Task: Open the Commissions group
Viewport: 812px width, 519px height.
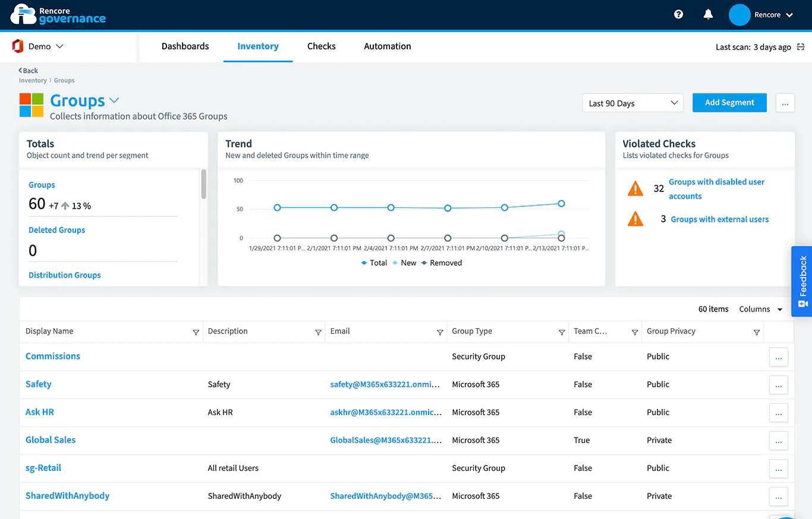Action: [53, 356]
